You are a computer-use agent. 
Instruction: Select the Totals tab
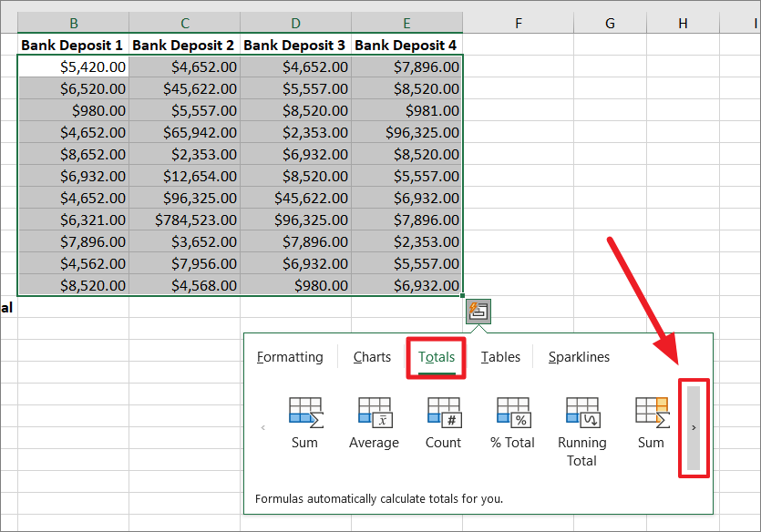437,357
